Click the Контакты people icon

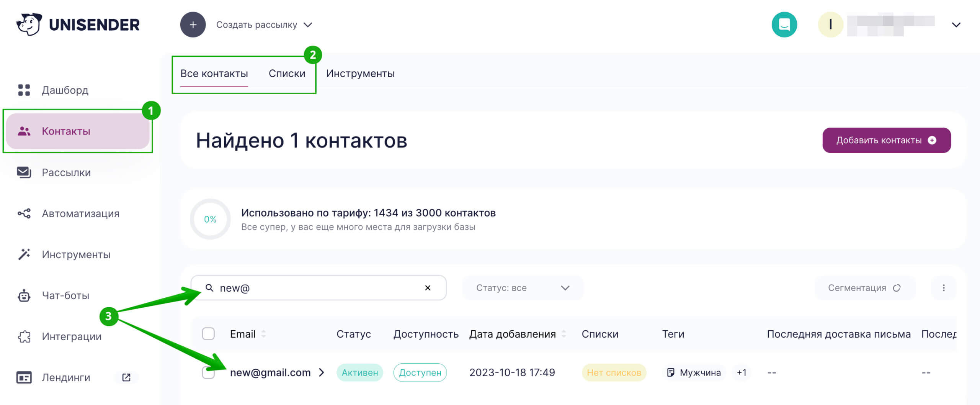pos(24,131)
